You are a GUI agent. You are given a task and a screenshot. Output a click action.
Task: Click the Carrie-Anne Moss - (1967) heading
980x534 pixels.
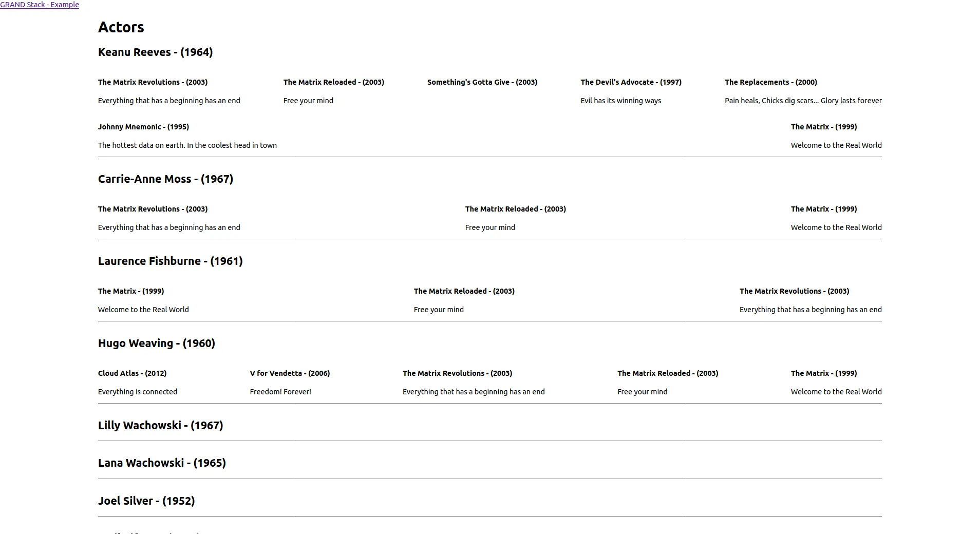(165, 179)
